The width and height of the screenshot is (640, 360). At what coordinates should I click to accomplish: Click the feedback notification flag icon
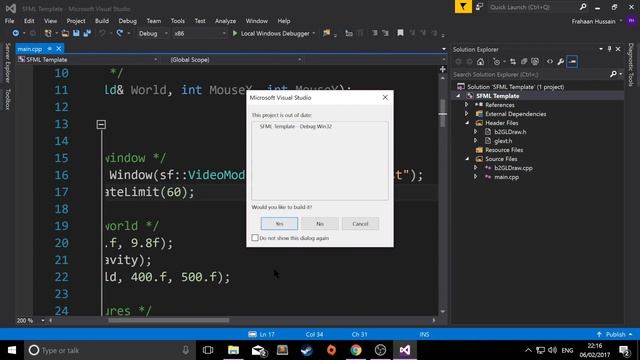coord(463,7)
